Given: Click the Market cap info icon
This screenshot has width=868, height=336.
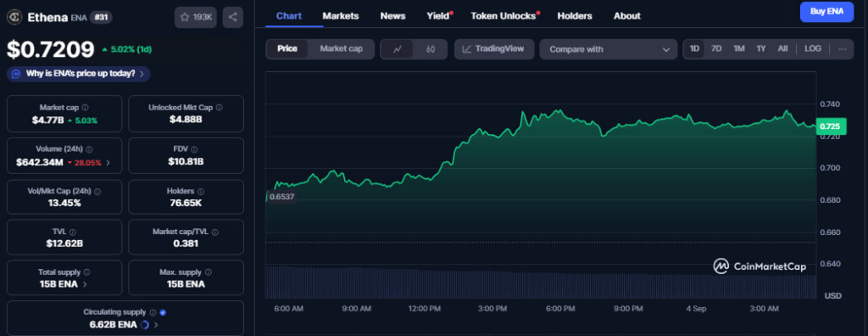Looking at the screenshot, I should pyautogui.click(x=85, y=108).
